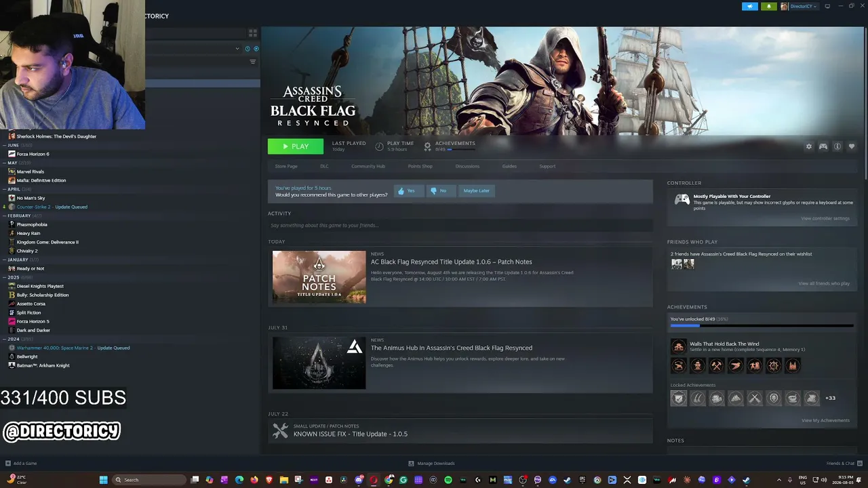Switch library to grid view icon
868x488 pixels.
(253, 33)
